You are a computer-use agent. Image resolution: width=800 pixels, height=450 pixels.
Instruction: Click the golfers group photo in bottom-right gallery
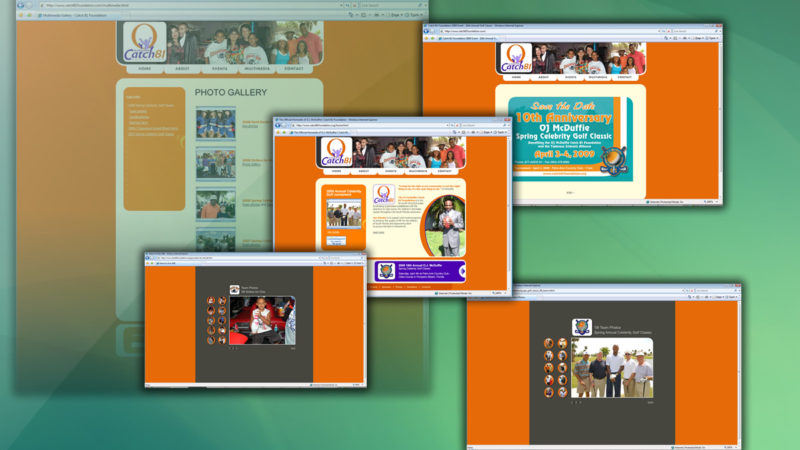612,368
